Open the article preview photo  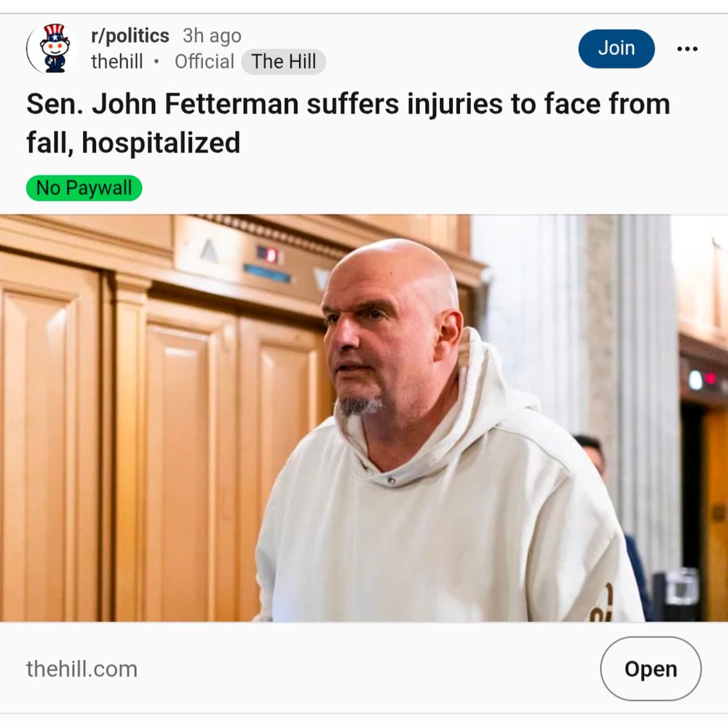point(364,418)
